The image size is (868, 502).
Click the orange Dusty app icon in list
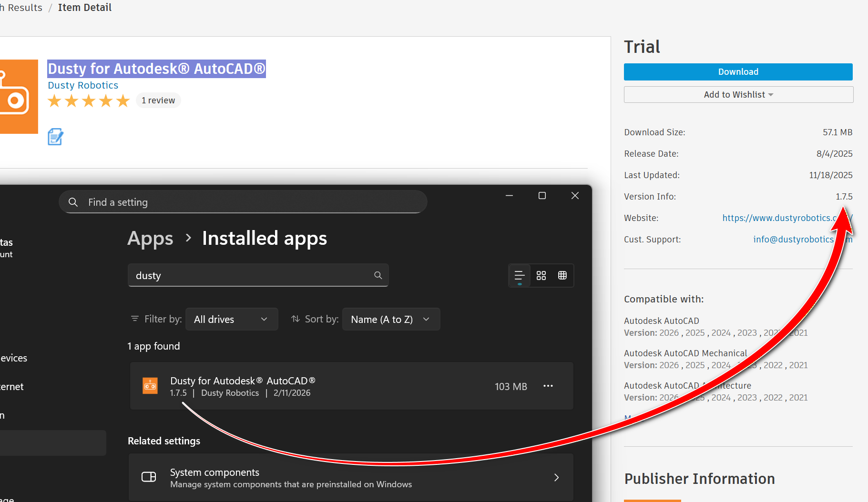[x=150, y=386]
